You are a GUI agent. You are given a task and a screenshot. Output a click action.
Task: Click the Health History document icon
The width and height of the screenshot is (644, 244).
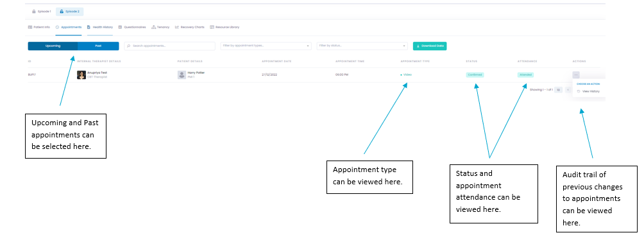(x=89, y=27)
